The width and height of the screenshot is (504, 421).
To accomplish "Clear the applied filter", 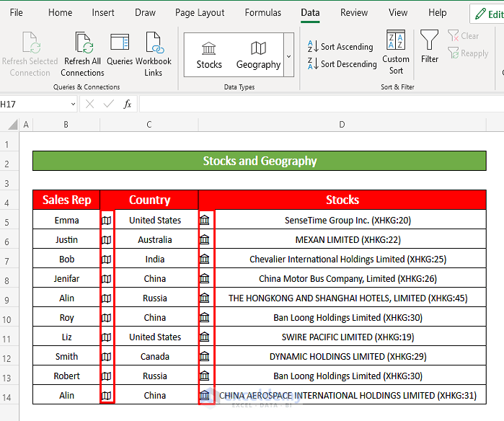I will [x=463, y=35].
